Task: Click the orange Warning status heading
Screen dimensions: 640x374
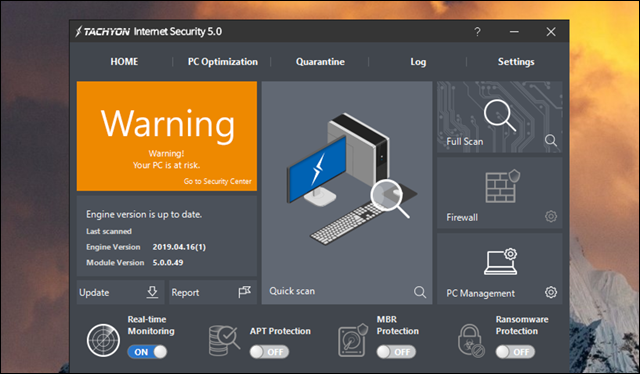Action: [x=168, y=125]
